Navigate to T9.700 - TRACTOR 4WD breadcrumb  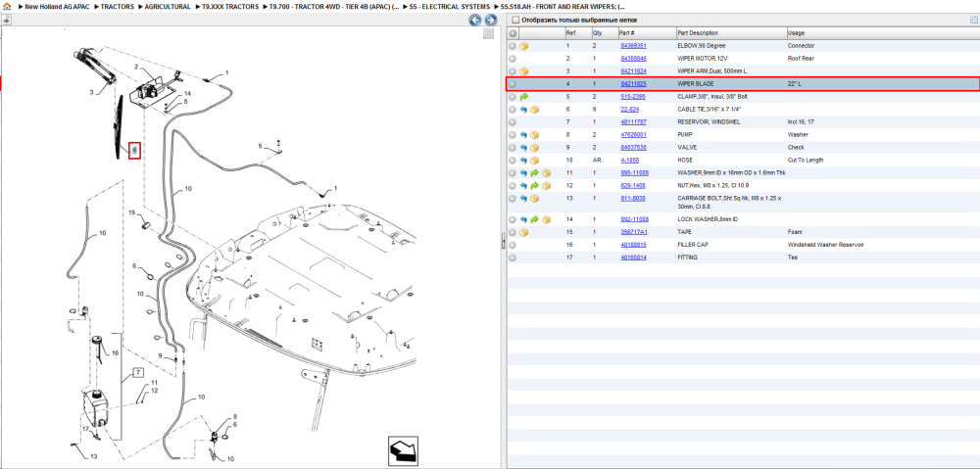(x=333, y=6)
